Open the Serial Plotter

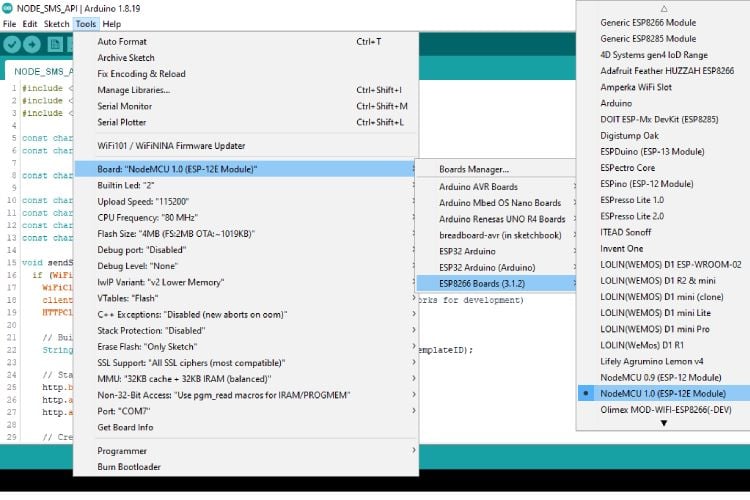click(246, 122)
